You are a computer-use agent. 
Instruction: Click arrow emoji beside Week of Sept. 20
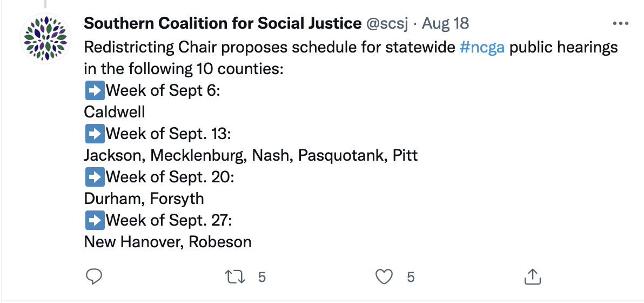[x=95, y=177]
